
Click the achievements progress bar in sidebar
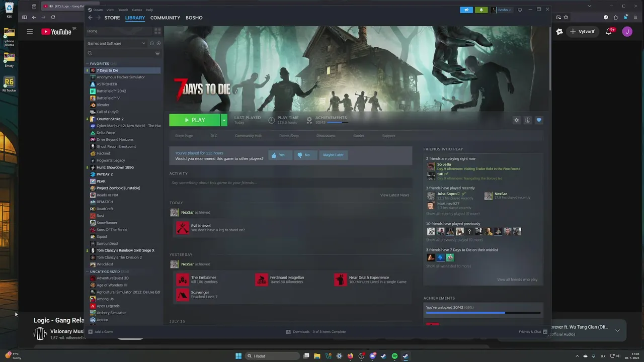483,313
